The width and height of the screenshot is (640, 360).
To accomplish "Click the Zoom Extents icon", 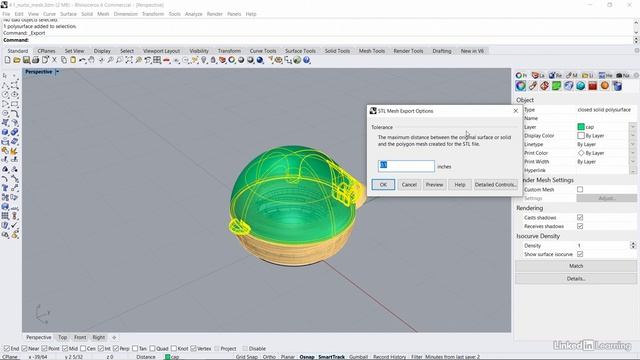I will pyautogui.click(x=129, y=60).
